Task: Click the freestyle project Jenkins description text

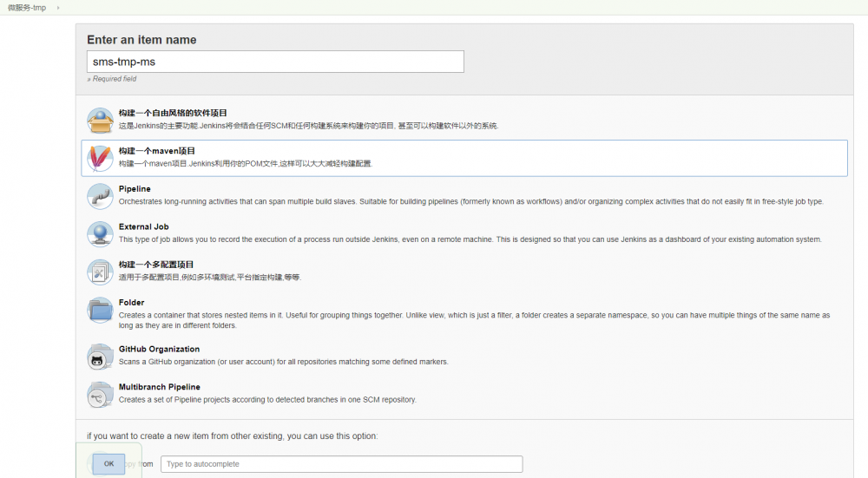Action: 308,126
